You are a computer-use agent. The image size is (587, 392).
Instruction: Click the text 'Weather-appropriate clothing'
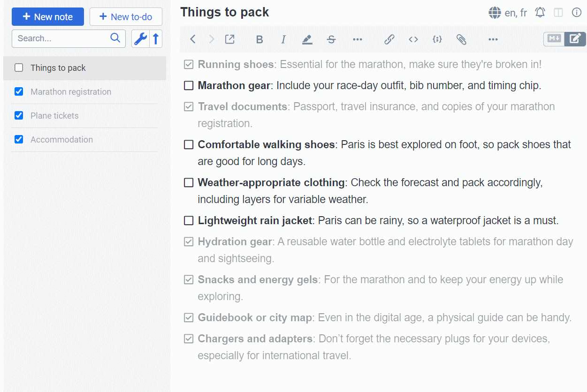click(272, 183)
